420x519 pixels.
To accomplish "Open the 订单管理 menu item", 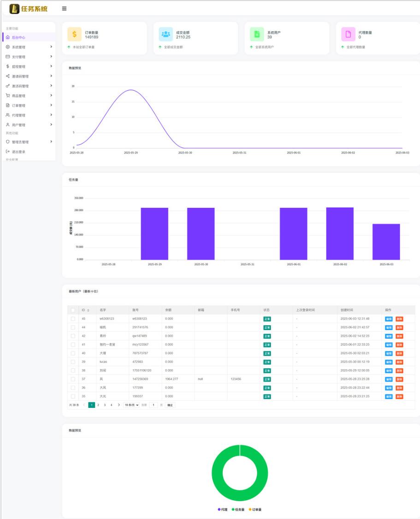I will click(18, 106).
